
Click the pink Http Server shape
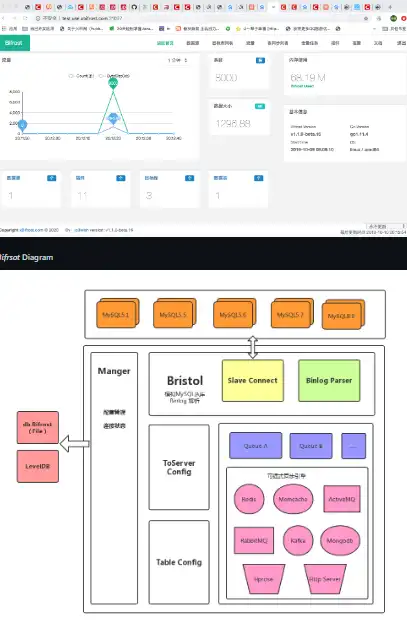325,579
